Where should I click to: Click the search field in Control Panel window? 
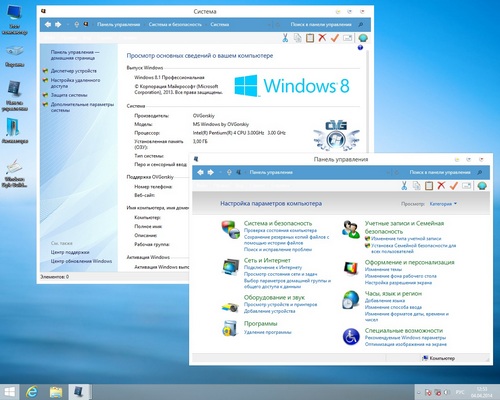pyautogui.click(x=445, y=172)
